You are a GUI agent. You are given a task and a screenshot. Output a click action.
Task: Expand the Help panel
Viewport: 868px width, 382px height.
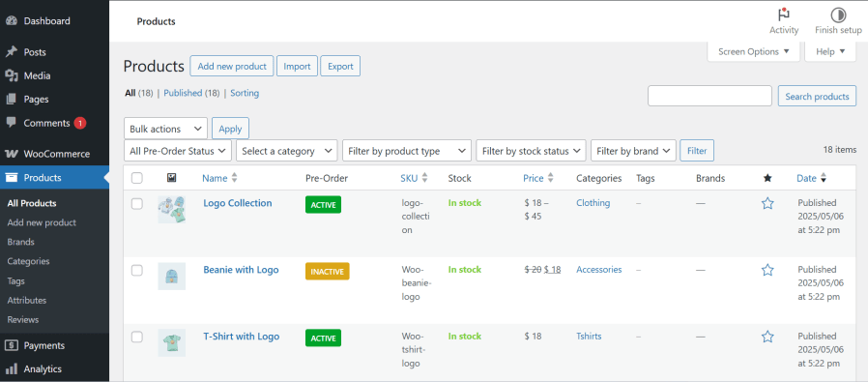tap(831, 51)
